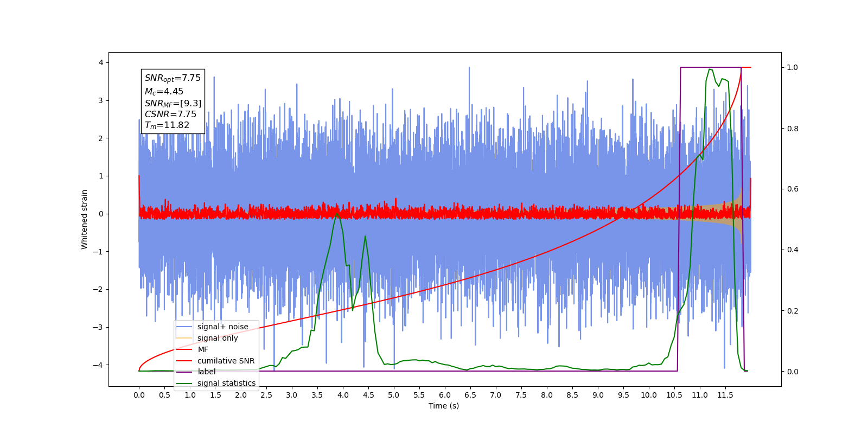Viewport: 868px width, 434px height.
Task: Select the 0.6 tick on the secondary y-axis
Action: pos(793,189)
